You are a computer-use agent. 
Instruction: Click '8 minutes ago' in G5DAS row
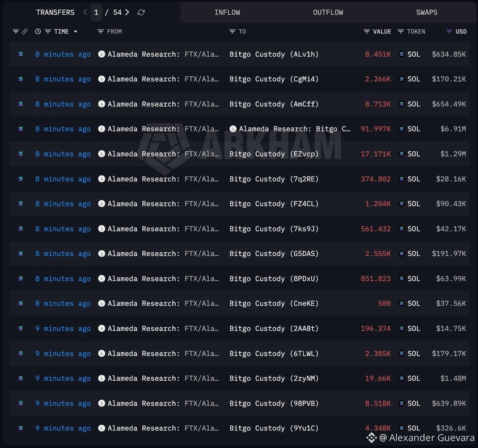63,253
